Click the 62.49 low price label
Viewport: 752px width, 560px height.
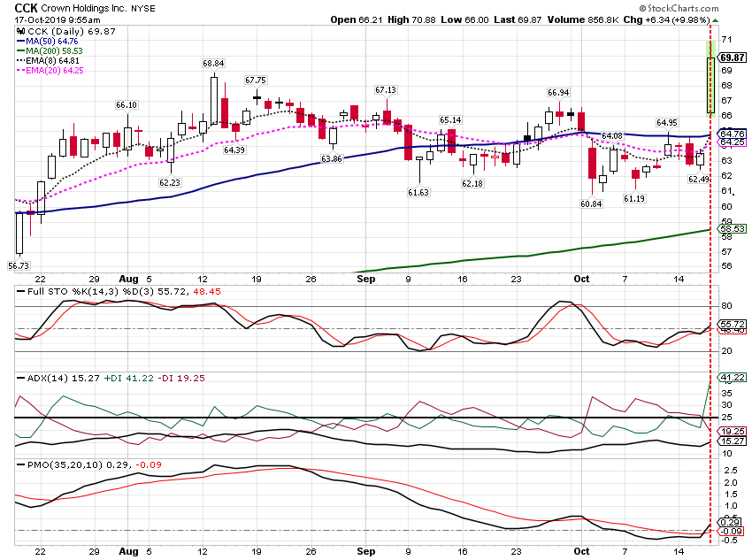[698, 180]
